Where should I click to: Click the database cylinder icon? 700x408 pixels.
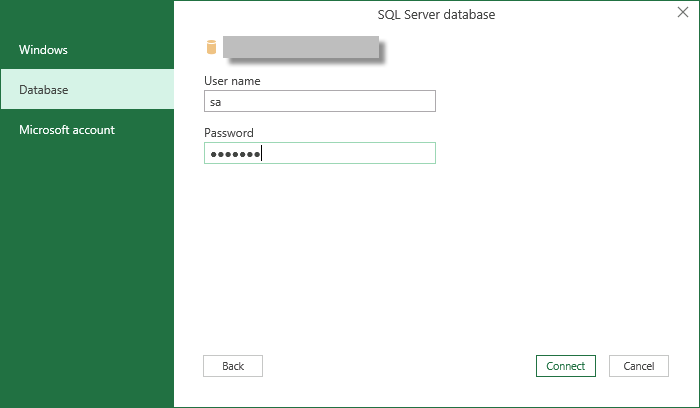(x=211, y=47)
